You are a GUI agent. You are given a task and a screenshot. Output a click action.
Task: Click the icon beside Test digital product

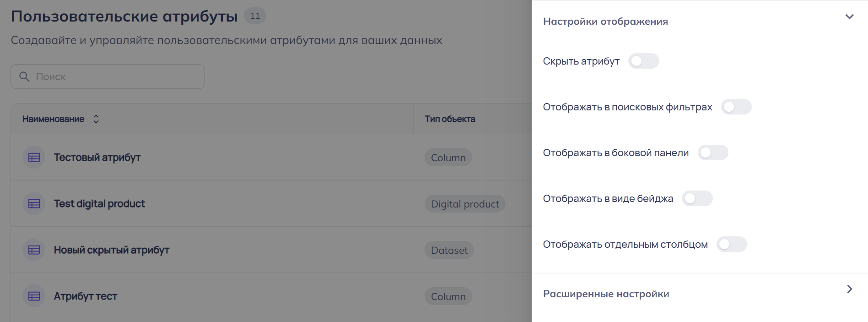coord(34,204)
